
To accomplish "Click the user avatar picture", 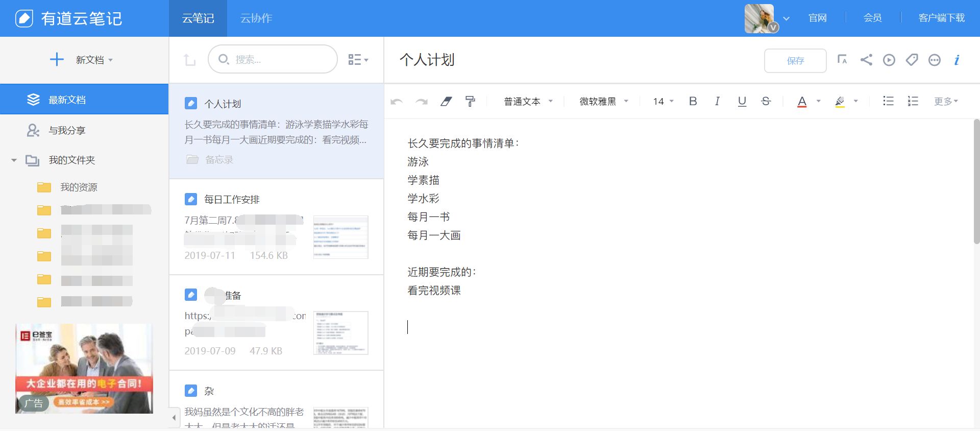I will [x=759, y=18].
